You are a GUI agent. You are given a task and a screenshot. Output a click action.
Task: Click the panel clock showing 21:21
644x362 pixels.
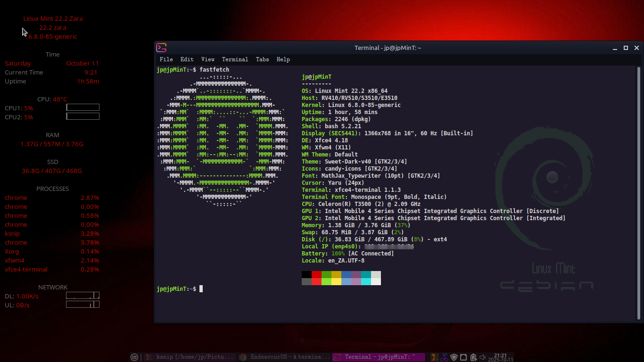pos(500,357)
